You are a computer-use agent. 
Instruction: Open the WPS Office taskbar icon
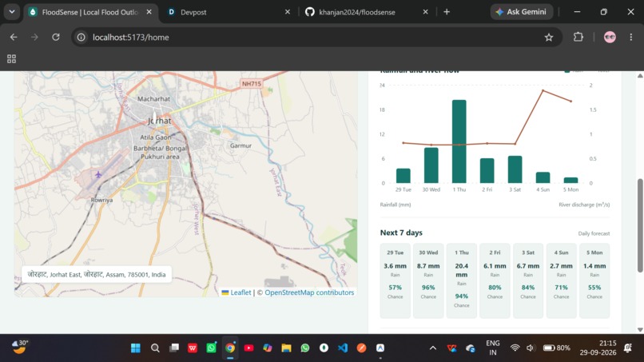193,348
